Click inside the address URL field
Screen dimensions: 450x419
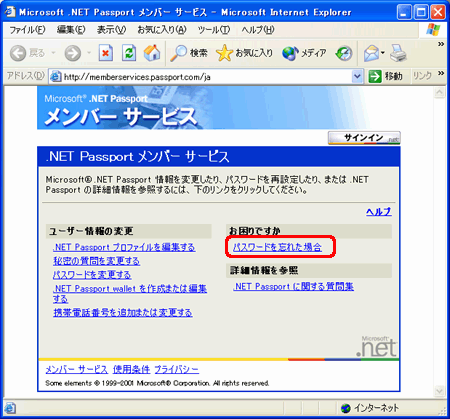(x=207, y=77)
